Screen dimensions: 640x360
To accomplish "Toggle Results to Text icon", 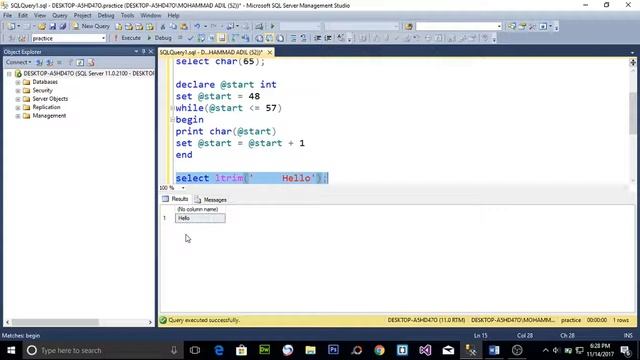I will click(259, 38).
